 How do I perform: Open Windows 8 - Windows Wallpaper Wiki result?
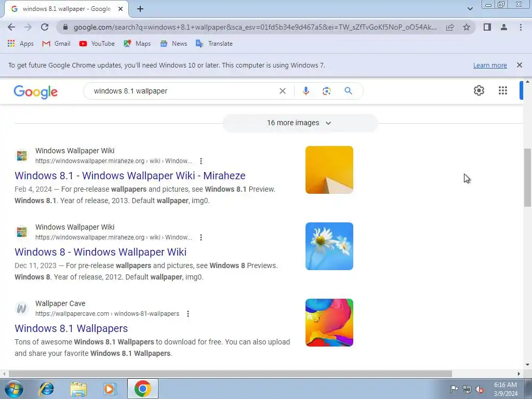pyautogui.click(x=100, y=252)
